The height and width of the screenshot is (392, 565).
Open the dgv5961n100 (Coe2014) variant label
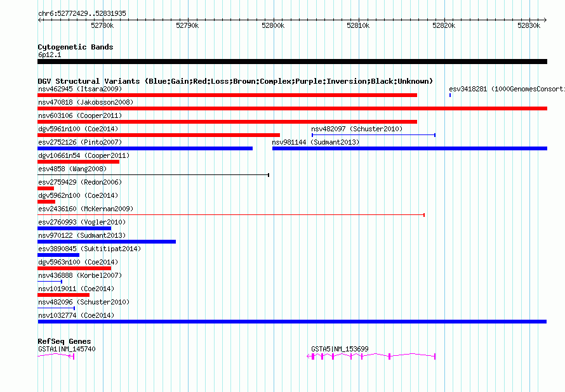pyautogui.click(x=78, y=129)
